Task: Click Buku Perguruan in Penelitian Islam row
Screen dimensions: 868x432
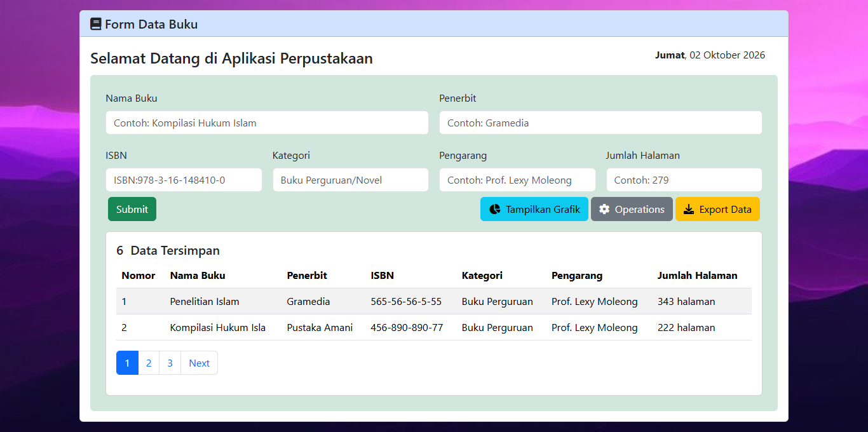Action: point(498,301)
